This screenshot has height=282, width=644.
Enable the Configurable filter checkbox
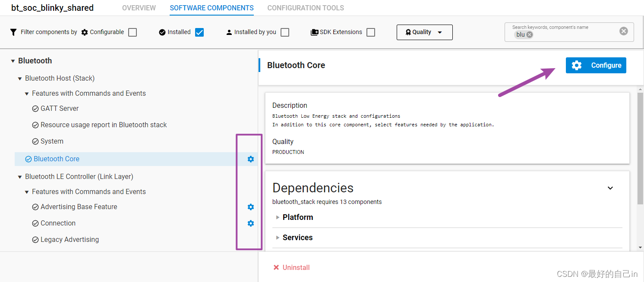pos(133,32)
